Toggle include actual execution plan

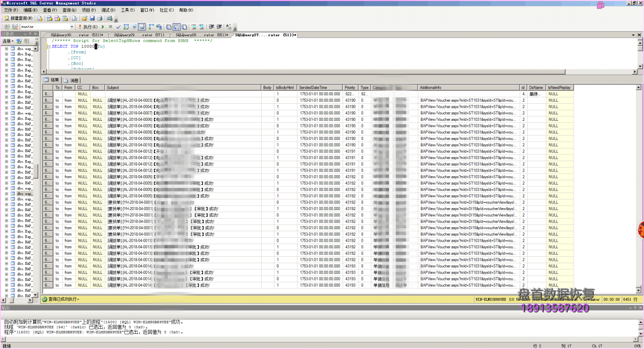pos(150,27)
